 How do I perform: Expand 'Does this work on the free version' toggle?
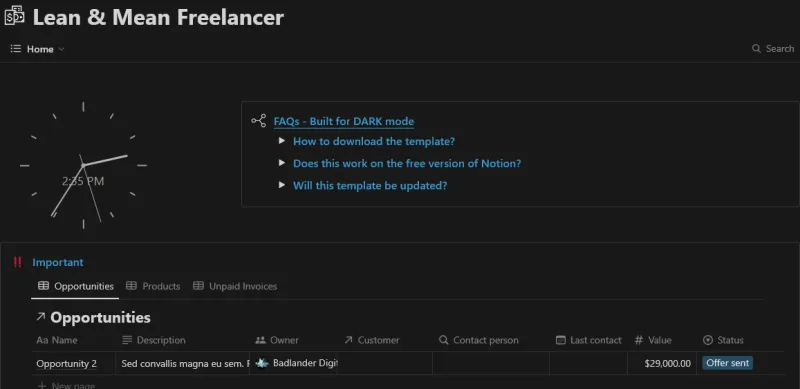282,163
